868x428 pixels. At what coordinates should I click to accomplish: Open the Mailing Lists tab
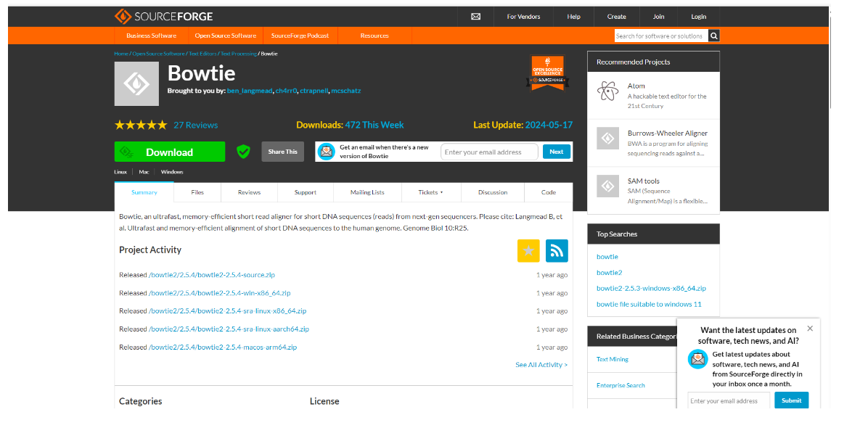click(367, 192)
